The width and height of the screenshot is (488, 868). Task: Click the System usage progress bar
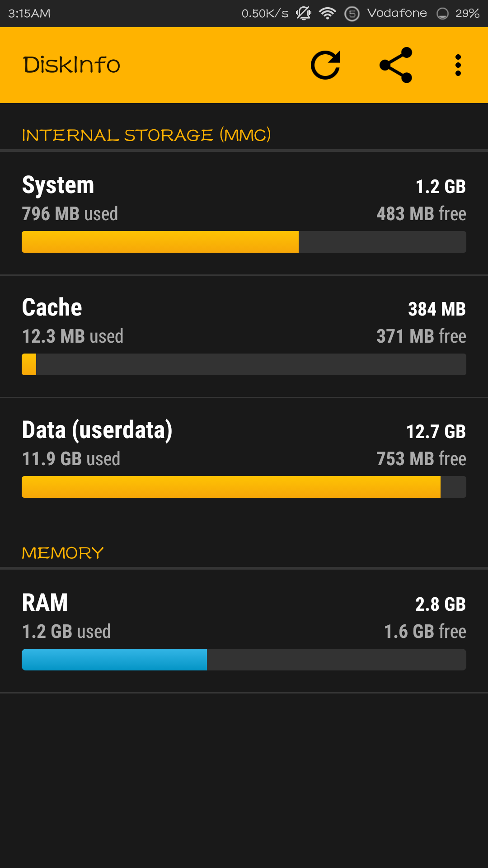(244, 242)
